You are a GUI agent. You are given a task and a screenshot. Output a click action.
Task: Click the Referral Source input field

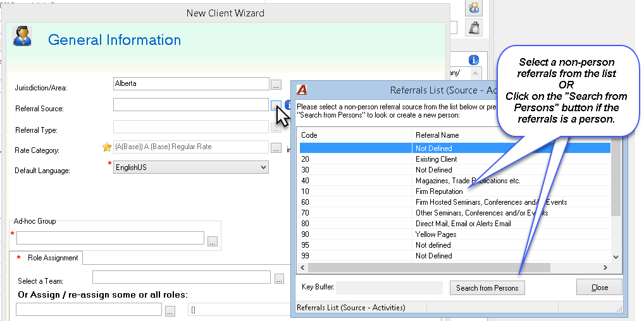pyautogui.click(x=191, y=105)
